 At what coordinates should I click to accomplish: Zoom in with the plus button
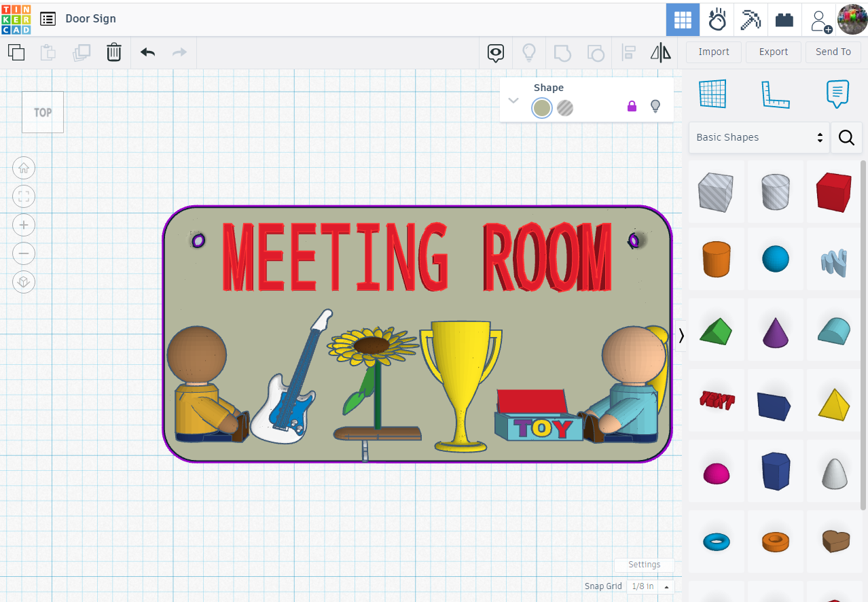point(24,225)
